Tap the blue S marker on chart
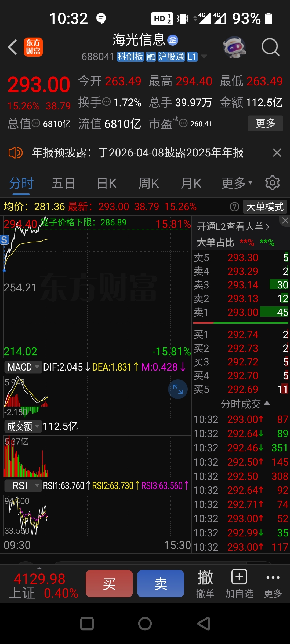The width and height of the screenshot is (290, 644). [4, 240]
